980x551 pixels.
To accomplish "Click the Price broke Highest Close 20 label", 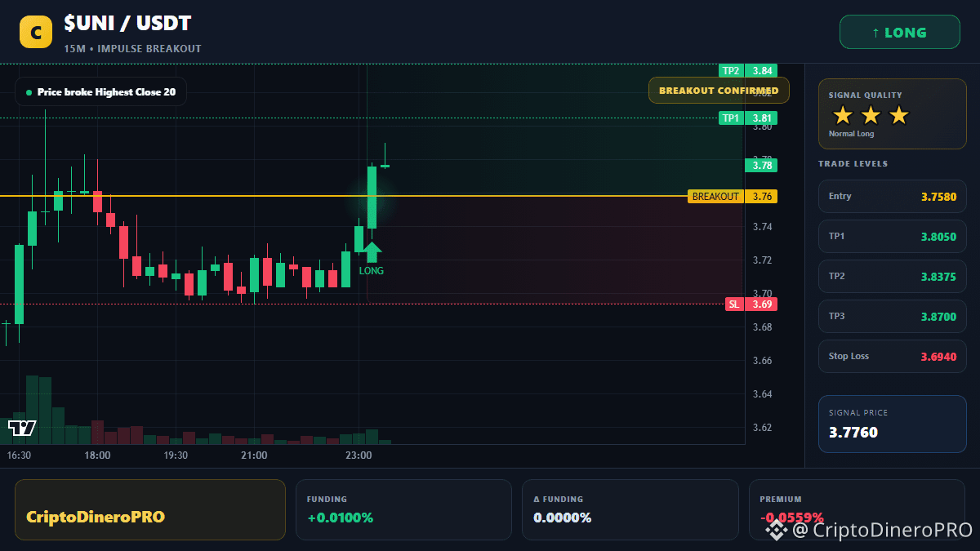I will pos(100,91).
